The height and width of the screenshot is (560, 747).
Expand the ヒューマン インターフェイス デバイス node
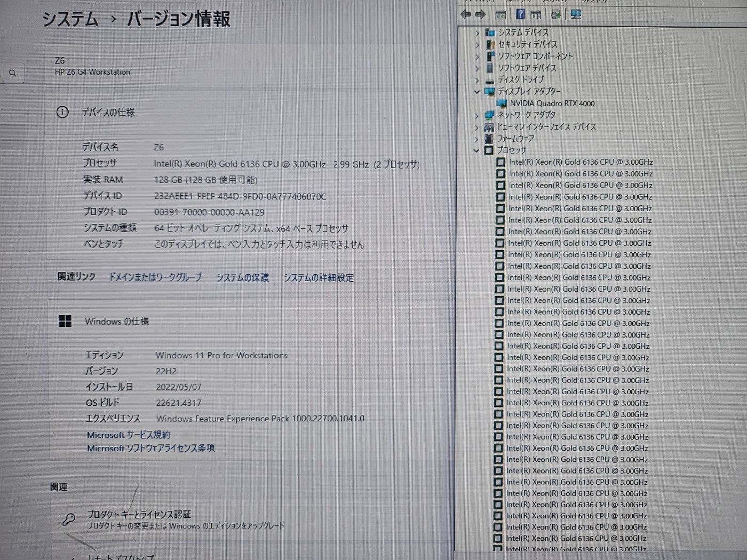coord(476,127)
